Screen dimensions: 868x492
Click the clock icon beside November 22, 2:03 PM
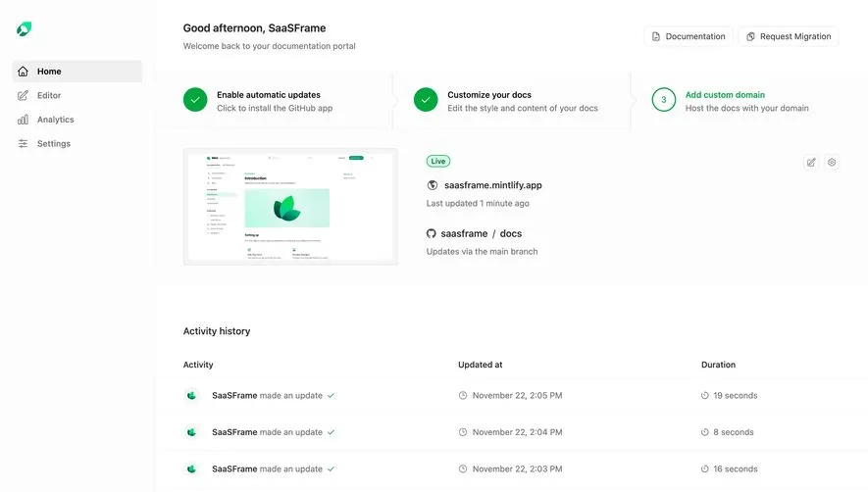(x=463, y=468)
